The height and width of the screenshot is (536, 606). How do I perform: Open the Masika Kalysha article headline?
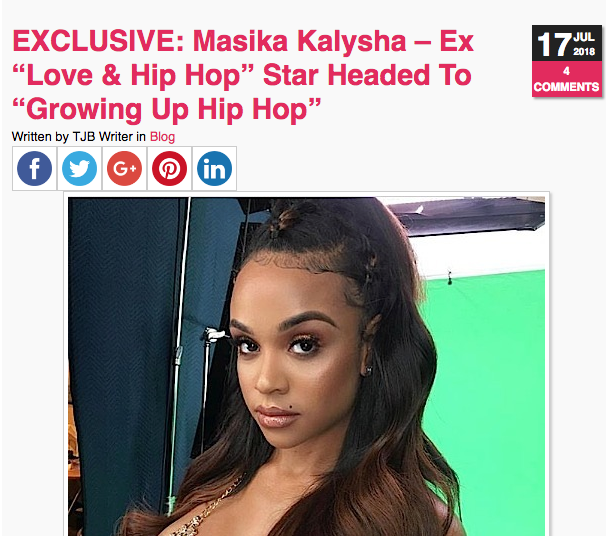(243, 75)
